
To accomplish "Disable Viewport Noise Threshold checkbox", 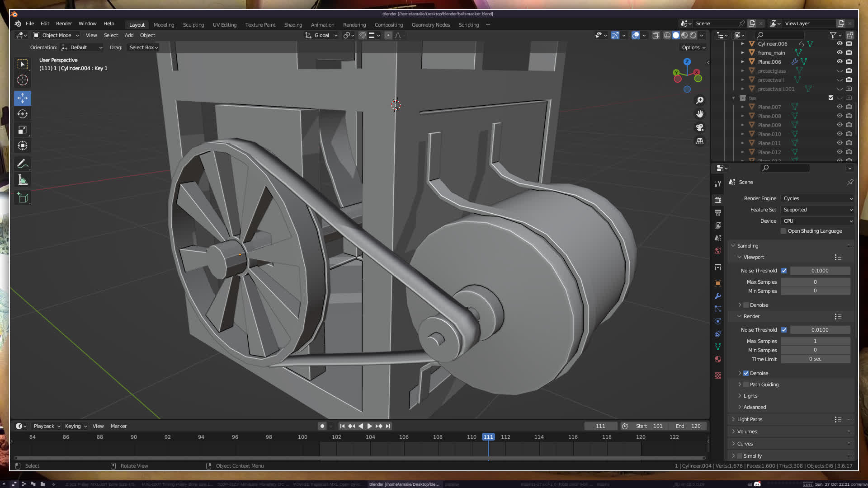I will tap(784, 271).
